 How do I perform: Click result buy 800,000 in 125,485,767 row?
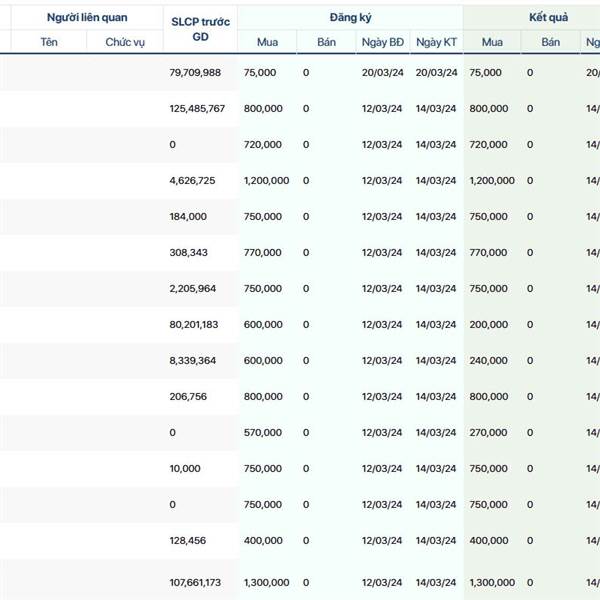tap(489, 109)
